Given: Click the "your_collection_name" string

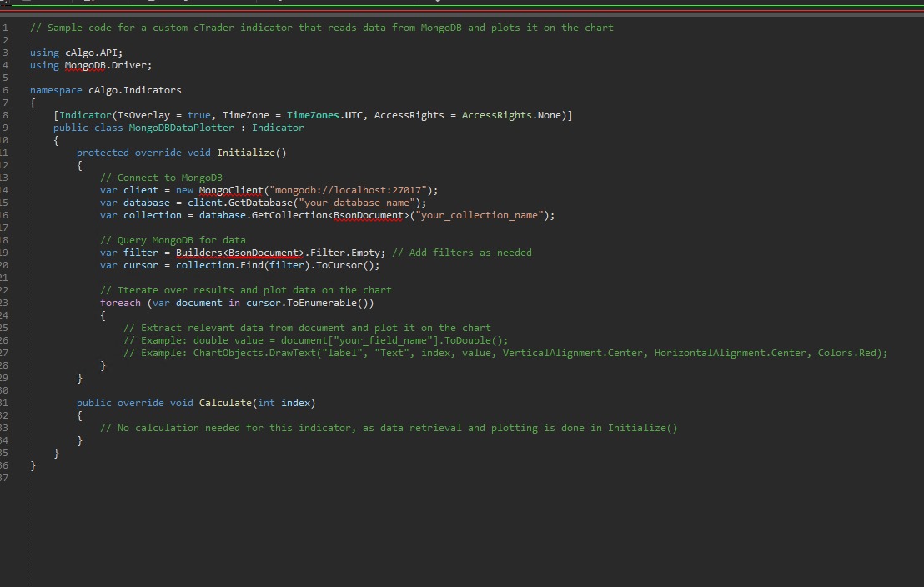Looking at the screenshot, I should coord(480,215).
